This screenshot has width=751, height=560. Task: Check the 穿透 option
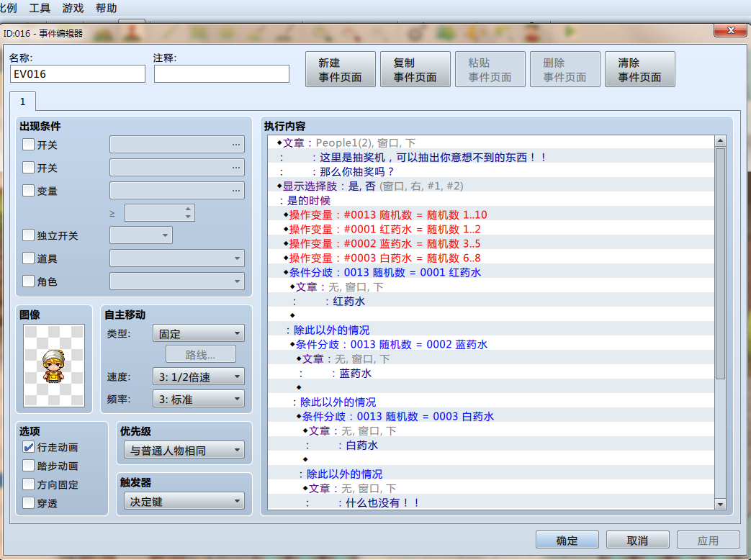click(29, 502)
